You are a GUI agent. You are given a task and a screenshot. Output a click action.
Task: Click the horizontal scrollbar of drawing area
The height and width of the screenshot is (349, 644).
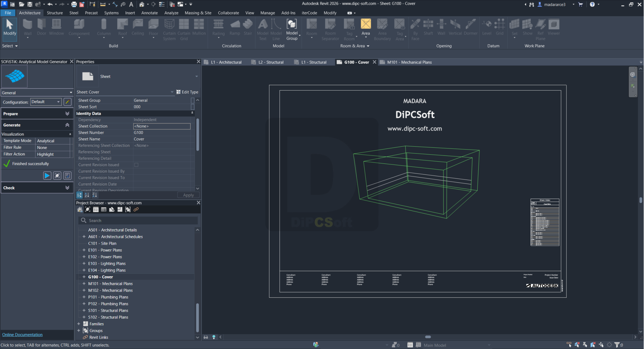click(x=428, y=337)
